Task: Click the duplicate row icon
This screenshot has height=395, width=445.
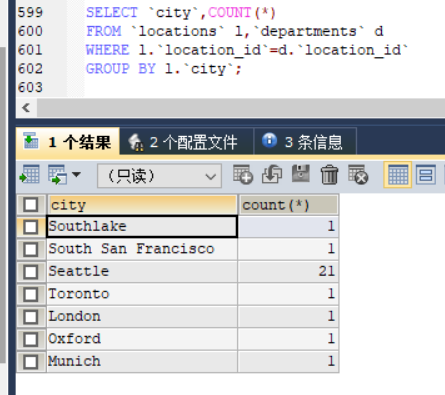Action: 272,174
